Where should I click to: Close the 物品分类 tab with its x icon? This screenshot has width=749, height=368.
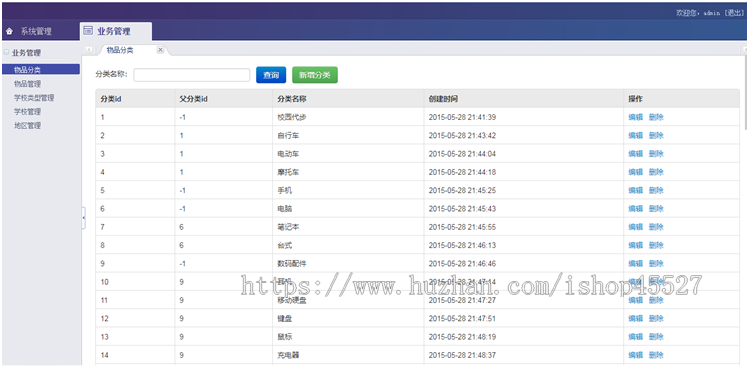pos(160,50)
